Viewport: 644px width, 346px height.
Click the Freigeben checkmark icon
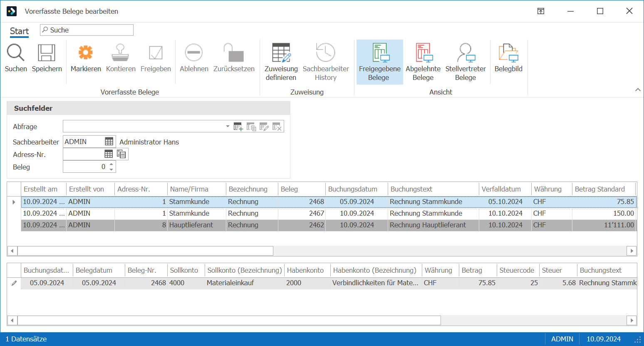point(156,53)
